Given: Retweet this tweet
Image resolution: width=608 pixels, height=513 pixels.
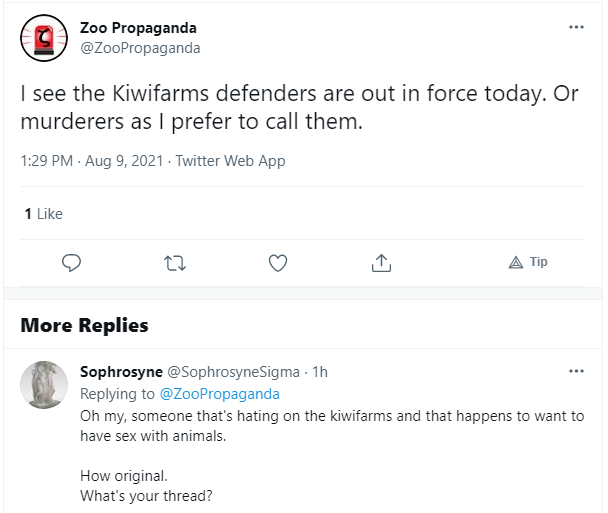Looking at the screenshot, I should 175,263.
